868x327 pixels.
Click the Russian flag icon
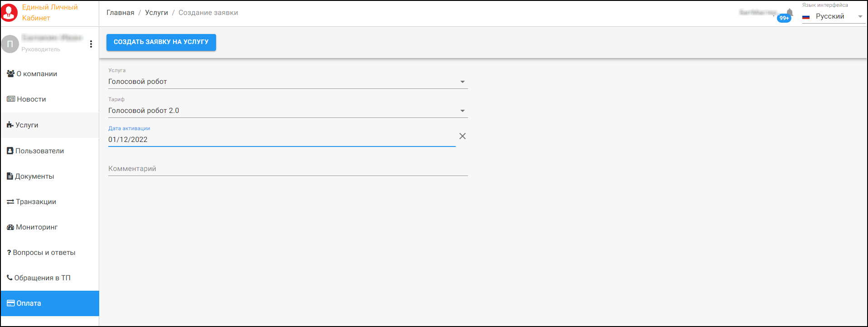coord(806,17)
